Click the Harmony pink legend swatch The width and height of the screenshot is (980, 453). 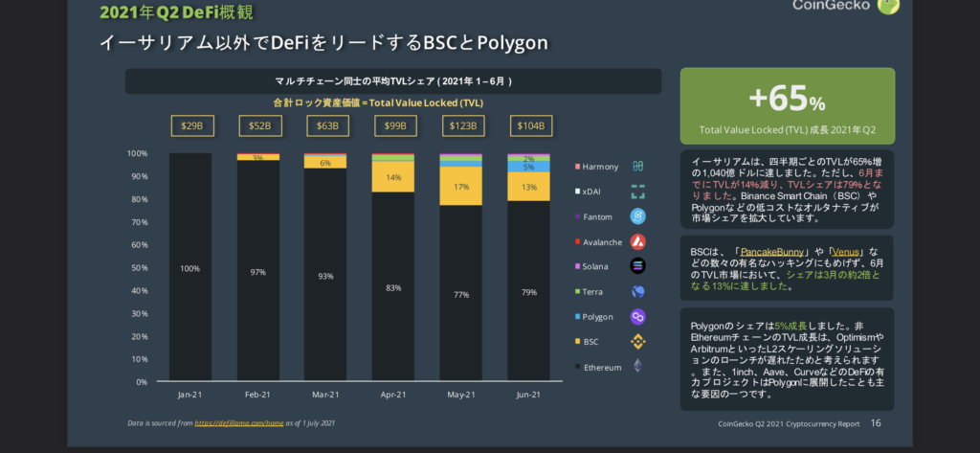point(577,167)
